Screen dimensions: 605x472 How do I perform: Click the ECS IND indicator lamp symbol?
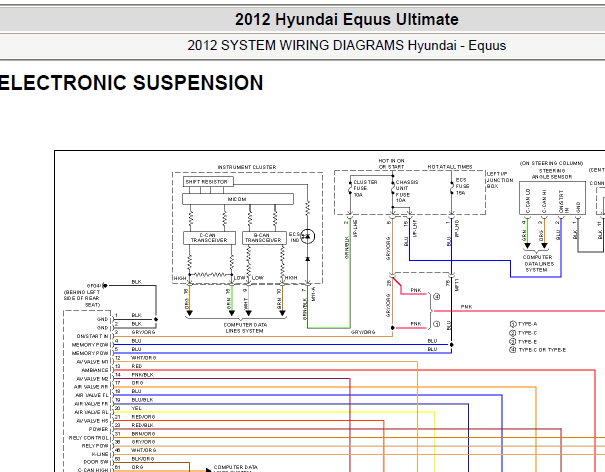point(308,236)
